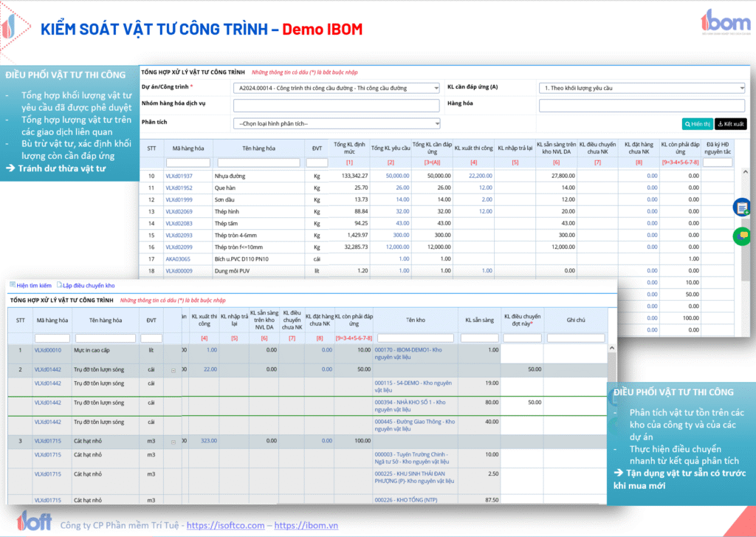Click the 'Tên kho' column filter box
The height and width of the screenshot is (537, 756).
tap(415, 338)
